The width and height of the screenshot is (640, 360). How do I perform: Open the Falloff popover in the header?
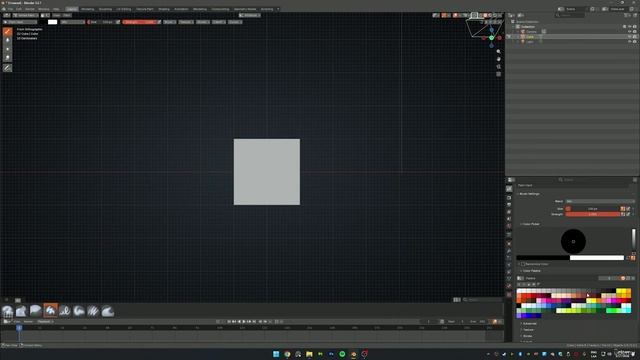click(219, 22)
